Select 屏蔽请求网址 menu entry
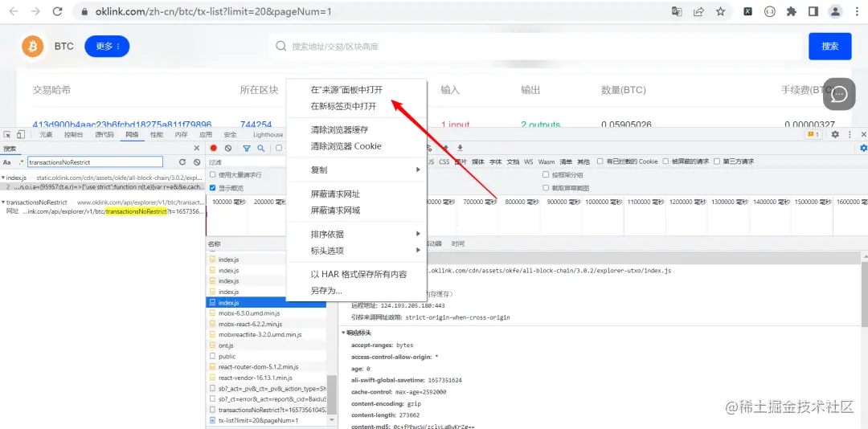Screen dimensions: 868x429 356,194
